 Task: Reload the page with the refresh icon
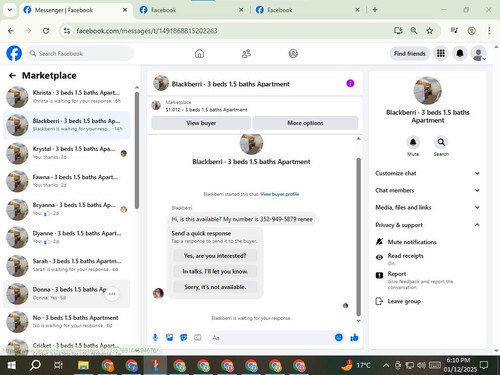tap(46, 31)
